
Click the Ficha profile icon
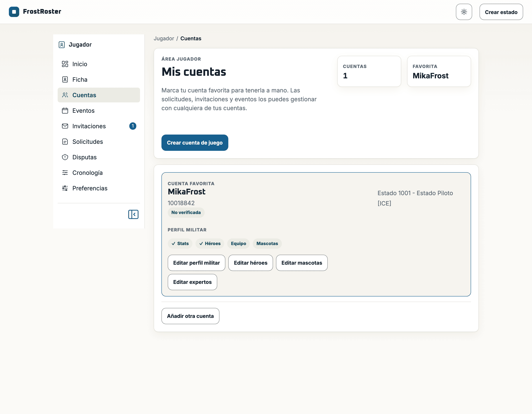65,80
